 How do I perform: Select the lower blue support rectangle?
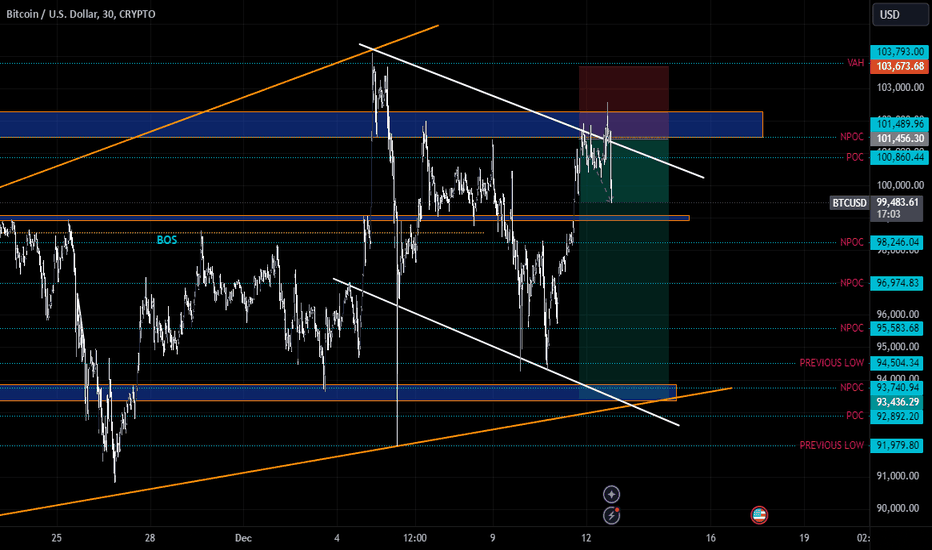click(338, 392)
